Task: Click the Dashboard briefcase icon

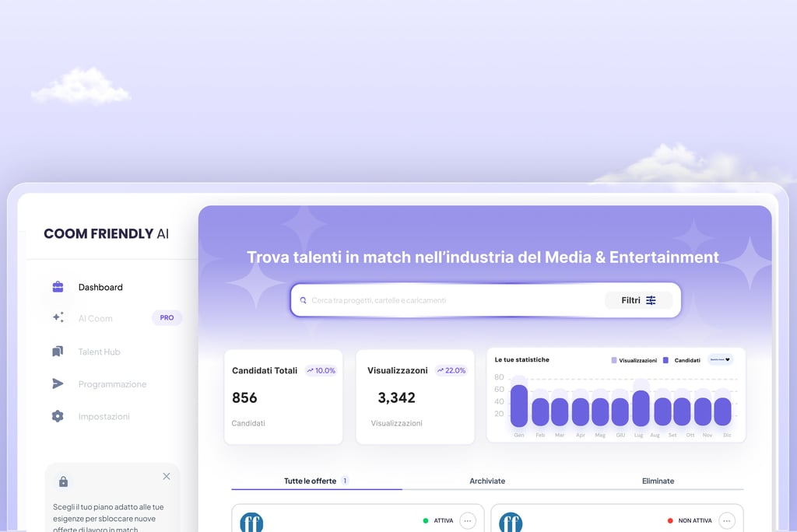Action: pos(58,287)
